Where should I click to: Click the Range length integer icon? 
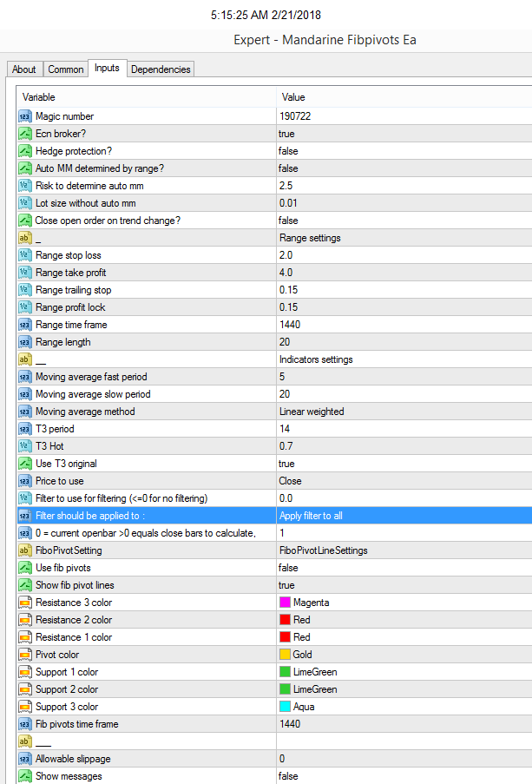pyautogui.click(x=25, y=342)
